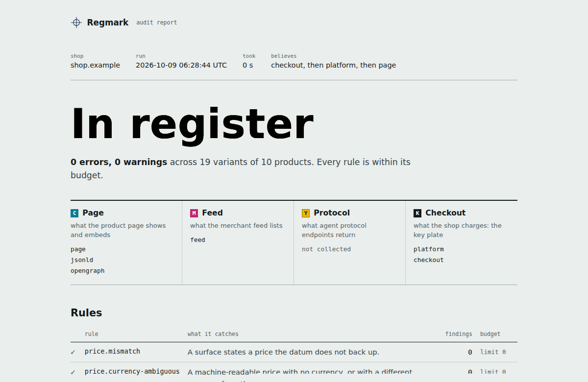This screenshot has height=382, width=588.
Task: Select the "Protocol" card heading
Action: 332,213
